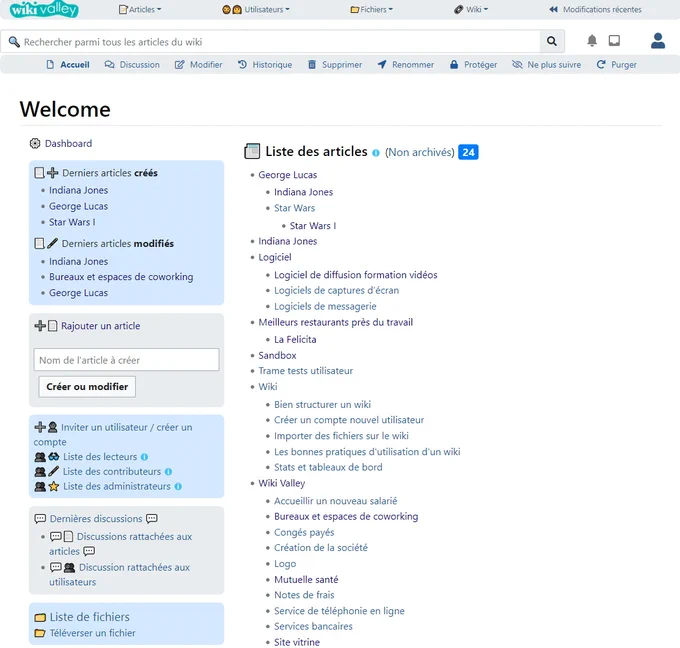Open Logiciel de diffusion formation vidéos article
This screenshot has width=680, height=648.
356,275
